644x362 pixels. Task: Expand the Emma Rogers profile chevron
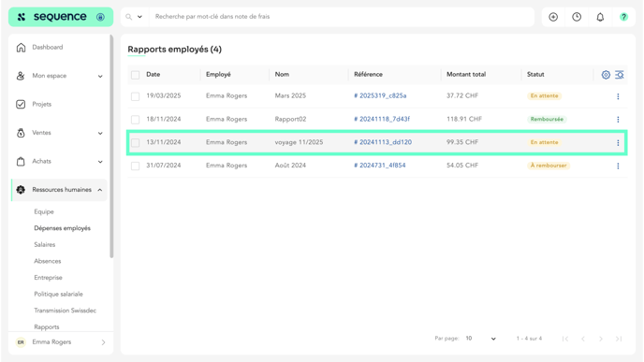pos(103,342)
